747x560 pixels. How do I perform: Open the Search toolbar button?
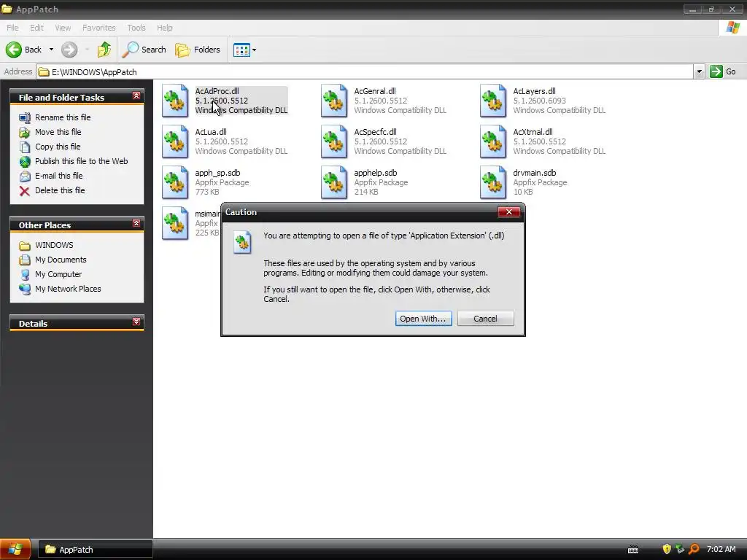click(x=144, y=50)
